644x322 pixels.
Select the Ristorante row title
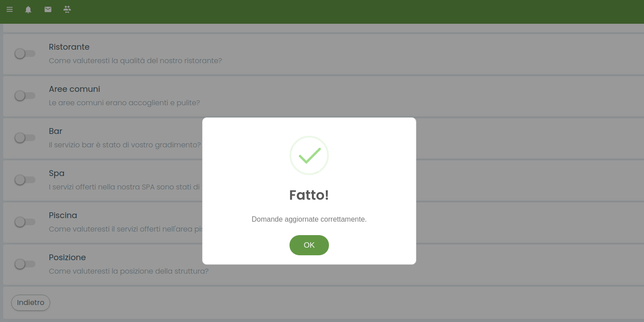point(69,47)
